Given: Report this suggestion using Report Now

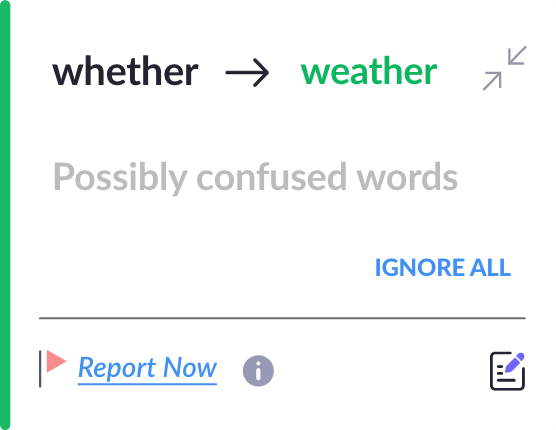Looking at the screenshot, I should 147,368.
